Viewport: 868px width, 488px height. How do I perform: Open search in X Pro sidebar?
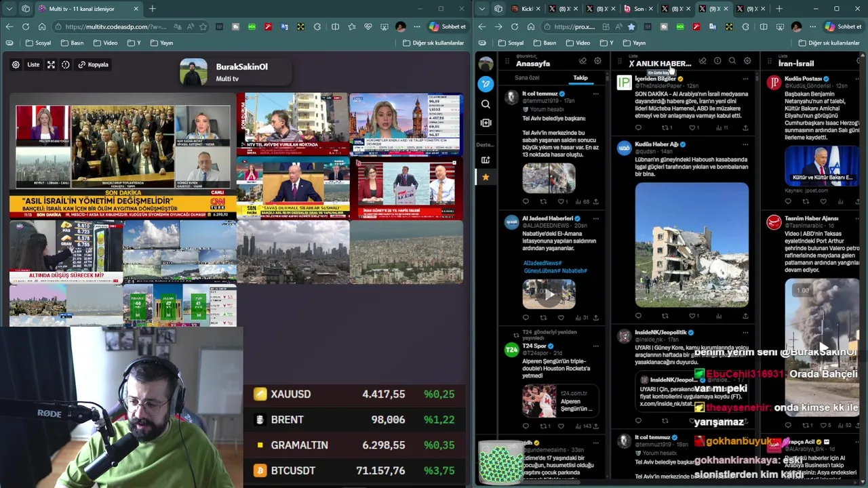(x=486, y=104)
